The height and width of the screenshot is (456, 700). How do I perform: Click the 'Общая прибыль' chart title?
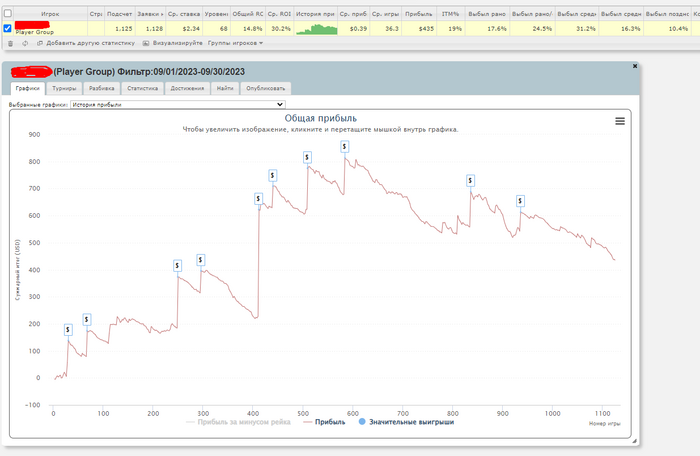coord(321,118)
